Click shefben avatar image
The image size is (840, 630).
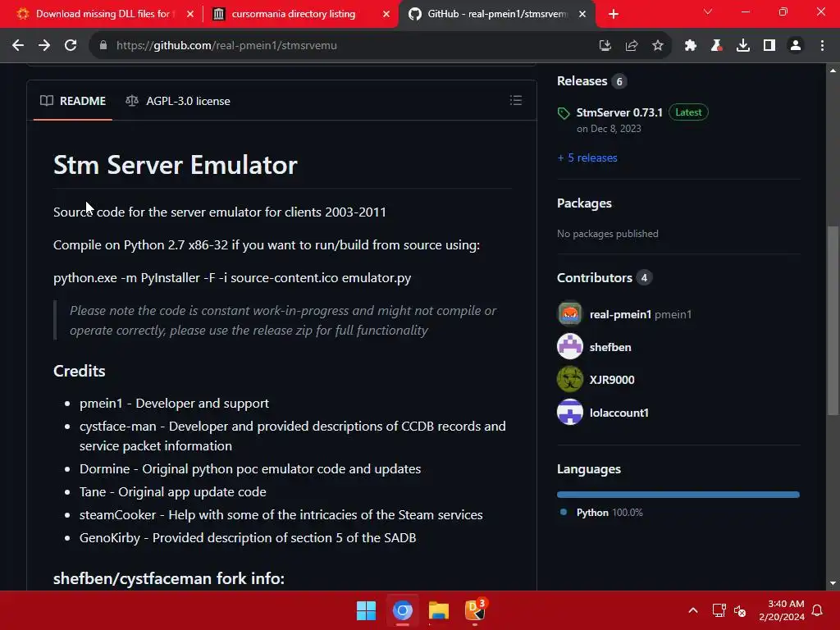[x=570, y=347]
